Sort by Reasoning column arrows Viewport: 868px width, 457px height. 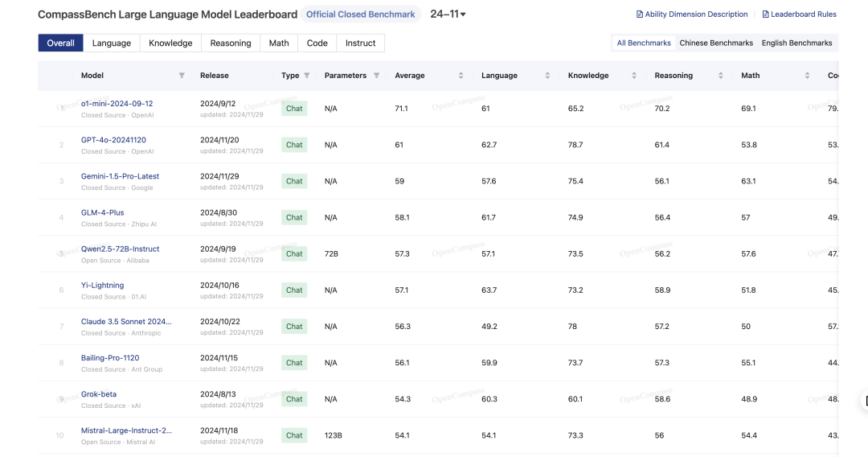coord(720,76)
